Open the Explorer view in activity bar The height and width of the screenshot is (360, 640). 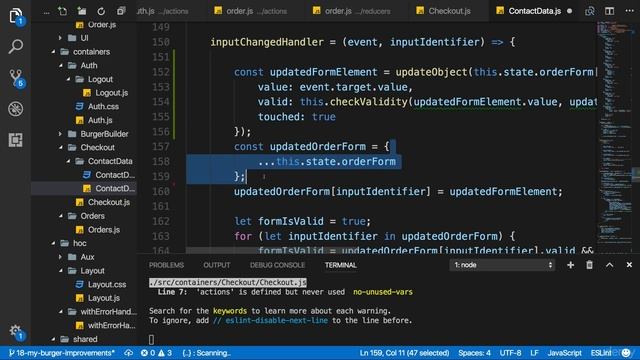click(x=16, y=16)
